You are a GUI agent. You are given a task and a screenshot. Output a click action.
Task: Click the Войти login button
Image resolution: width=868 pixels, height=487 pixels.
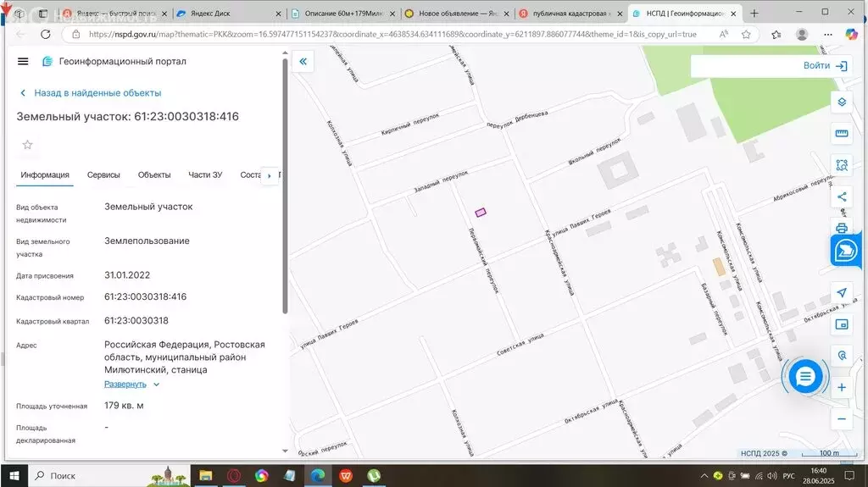tap(816, 65)
